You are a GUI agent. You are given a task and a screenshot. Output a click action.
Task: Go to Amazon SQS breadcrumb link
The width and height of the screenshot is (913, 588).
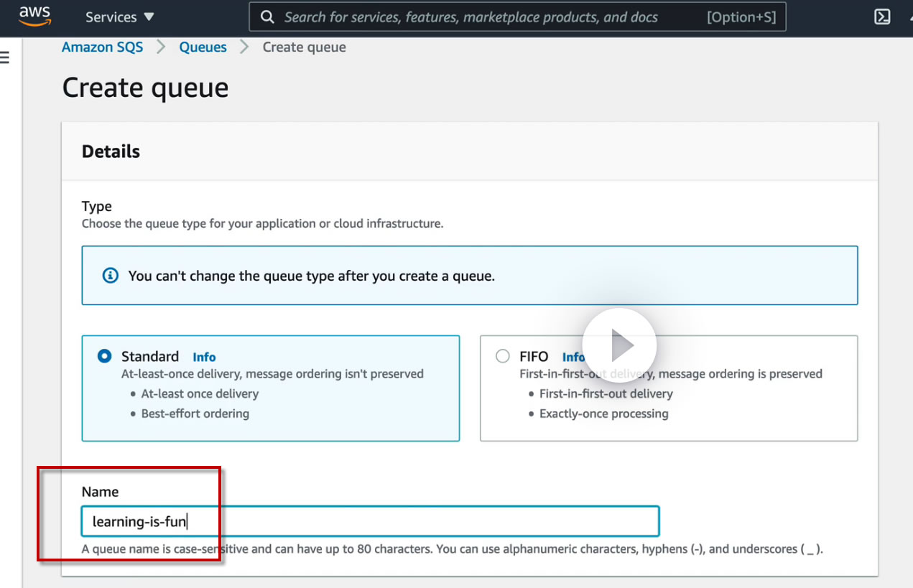pyautogui.click(x=102, y=47)
